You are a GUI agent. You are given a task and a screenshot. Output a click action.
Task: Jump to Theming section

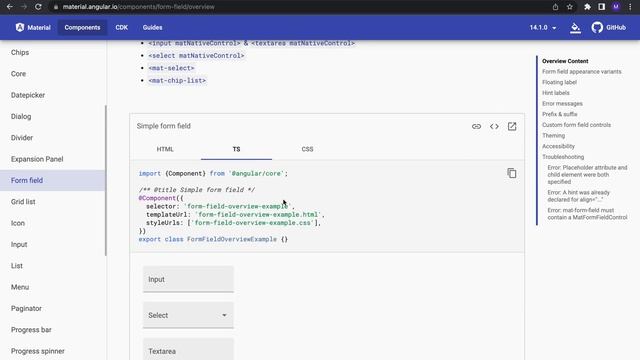coord(553,136)
